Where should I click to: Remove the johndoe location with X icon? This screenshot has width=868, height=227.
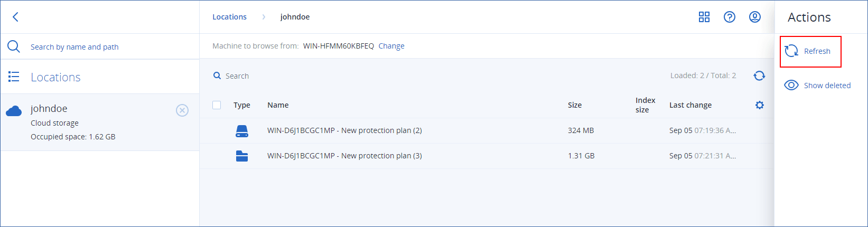(x=182, y=110)
